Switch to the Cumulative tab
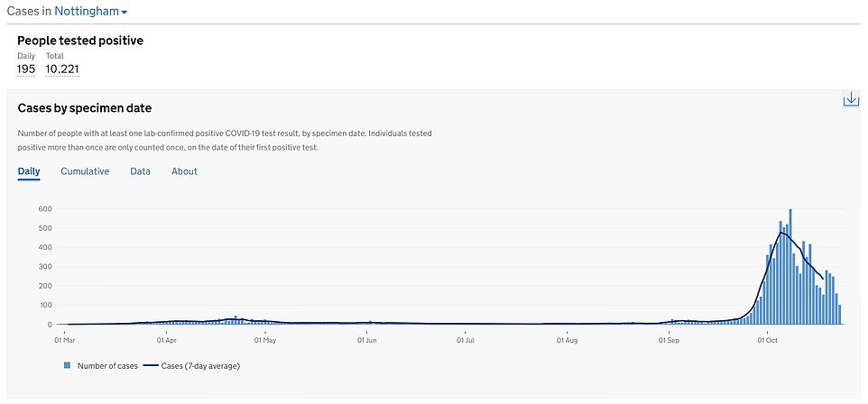Screen dimensions: 868x404 click(85, 171)
